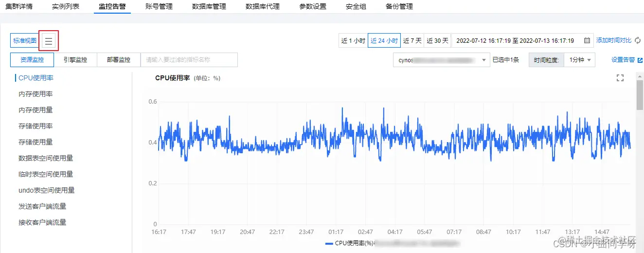Select 临时表空间使用量 metric
The height and width of the screenshot is (253, 644).
(x=46, y=174)
